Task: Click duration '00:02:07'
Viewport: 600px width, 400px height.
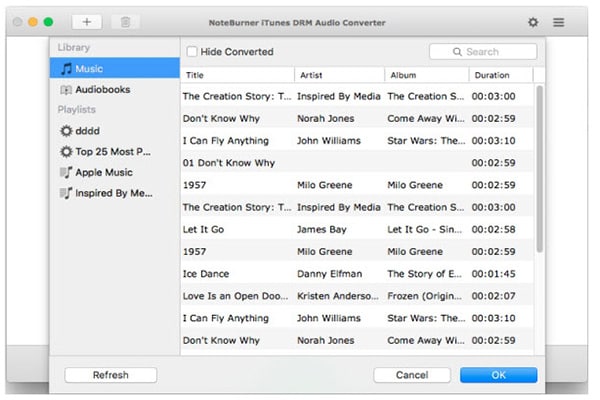Action: [493, 296]
